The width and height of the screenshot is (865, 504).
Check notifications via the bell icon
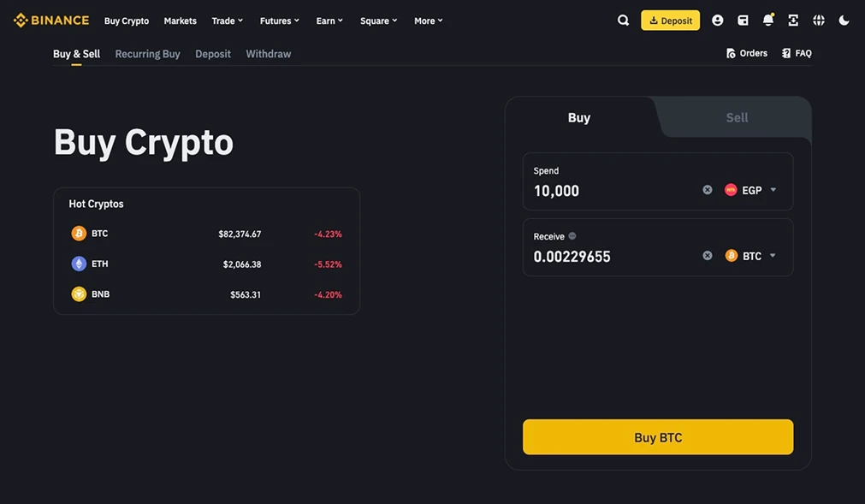tap(767, 20)
